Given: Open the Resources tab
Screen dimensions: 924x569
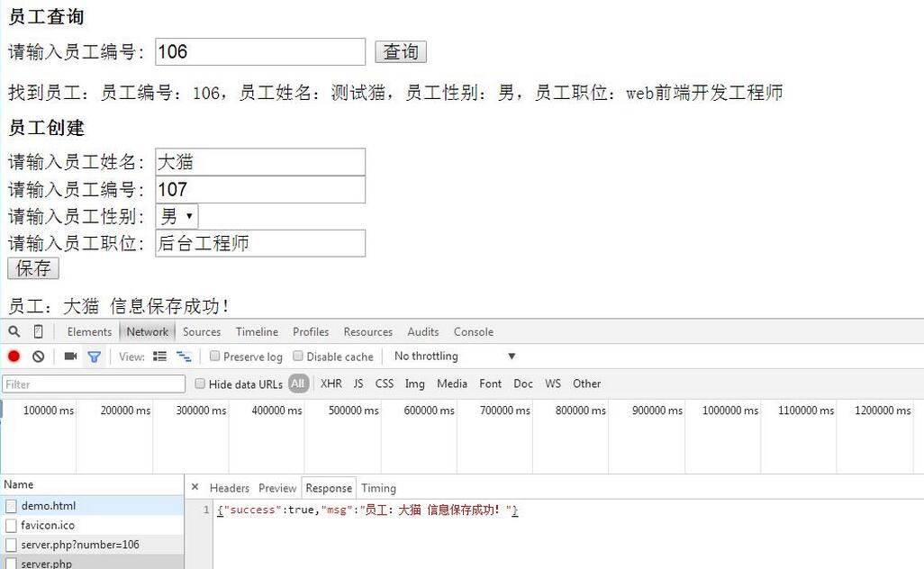Looking at the screenshot, I should (367, 331).
